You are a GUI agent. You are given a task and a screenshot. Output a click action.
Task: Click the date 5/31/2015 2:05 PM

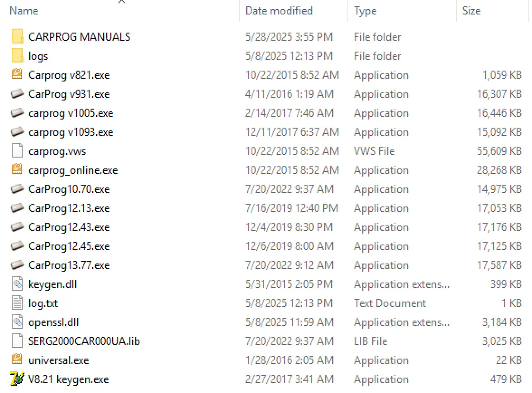click(x=289, y=284)
